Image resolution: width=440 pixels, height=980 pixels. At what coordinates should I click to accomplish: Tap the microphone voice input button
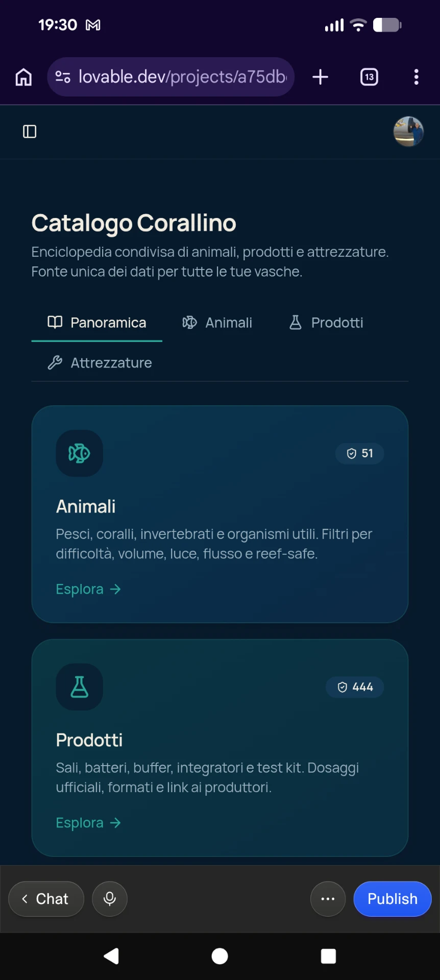[x=110, y=899]
